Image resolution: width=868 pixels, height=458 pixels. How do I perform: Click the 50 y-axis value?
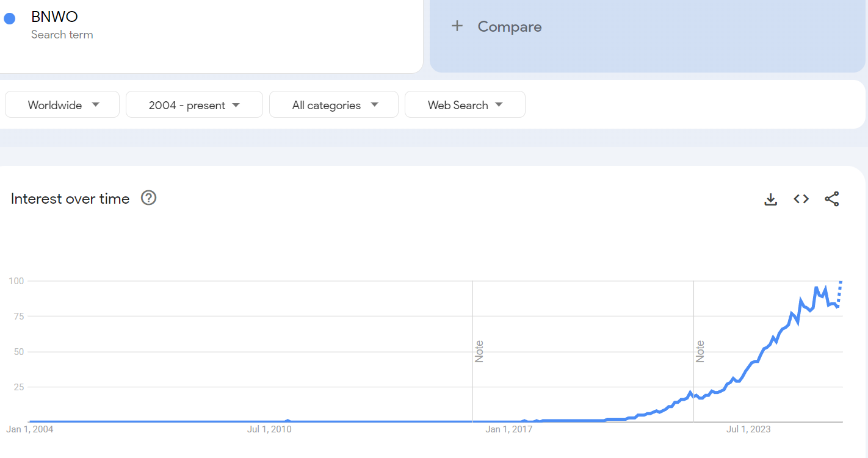(18, 352)
